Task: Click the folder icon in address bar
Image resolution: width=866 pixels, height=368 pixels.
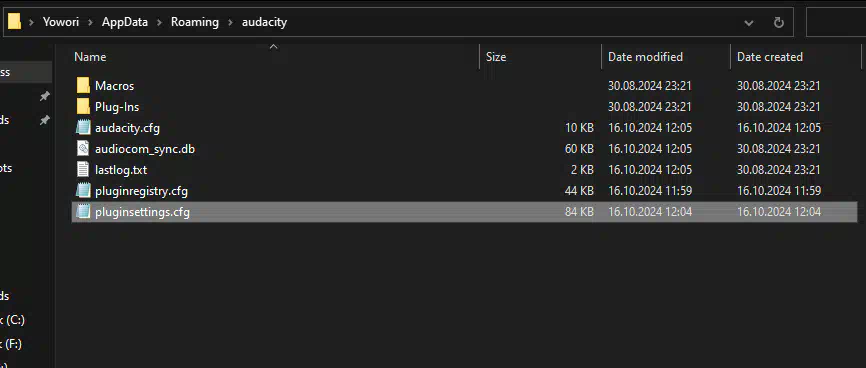Action: 14,22
